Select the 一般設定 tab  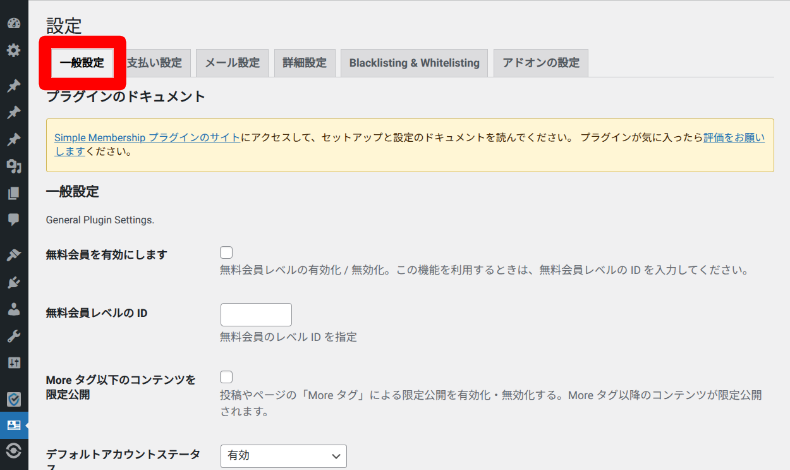tap(82, 63)
